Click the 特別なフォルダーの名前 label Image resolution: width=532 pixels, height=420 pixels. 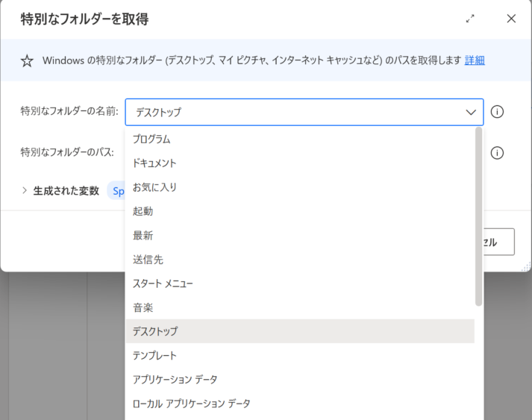coord(69,111)
